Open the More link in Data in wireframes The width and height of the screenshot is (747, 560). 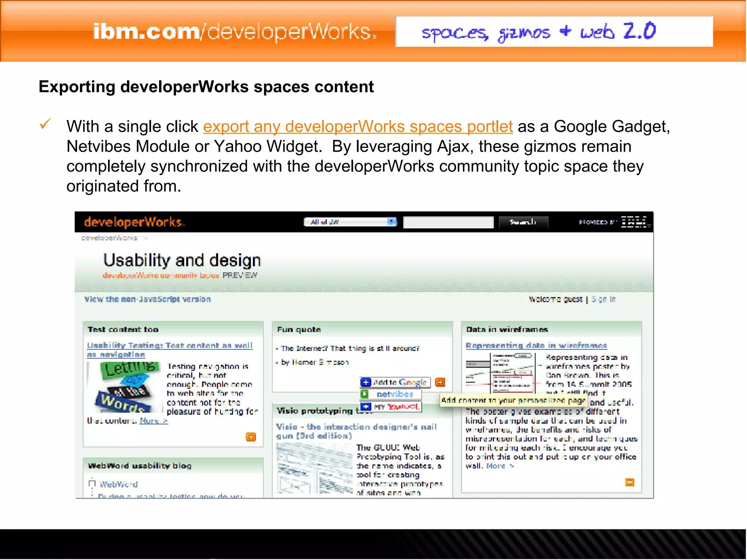500,466
